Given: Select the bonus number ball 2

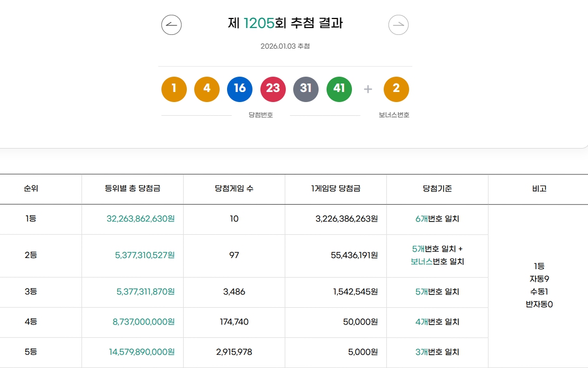Looking at the screenshot, I should pyautogui.click(x=396, y=89).
